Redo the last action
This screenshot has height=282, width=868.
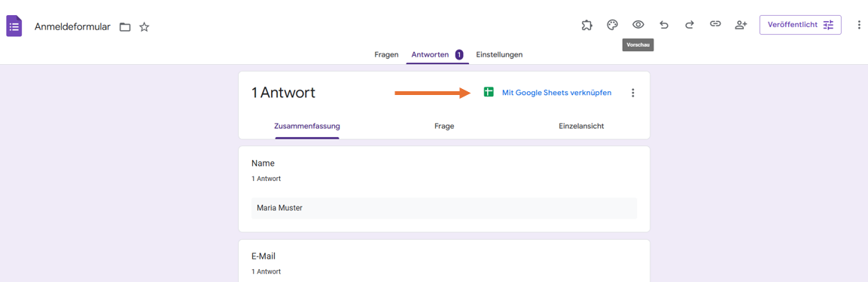(689, 25)
